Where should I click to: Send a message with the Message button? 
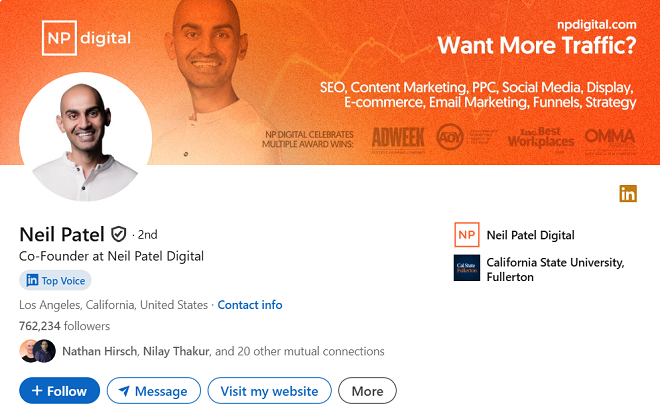pyautogui.click(x=153, y=391)
